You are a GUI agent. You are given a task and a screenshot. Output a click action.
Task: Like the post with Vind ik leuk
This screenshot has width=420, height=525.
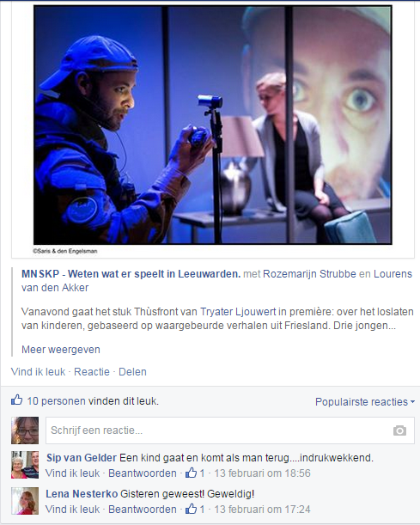pyautogui.click(x=38, y=372)
